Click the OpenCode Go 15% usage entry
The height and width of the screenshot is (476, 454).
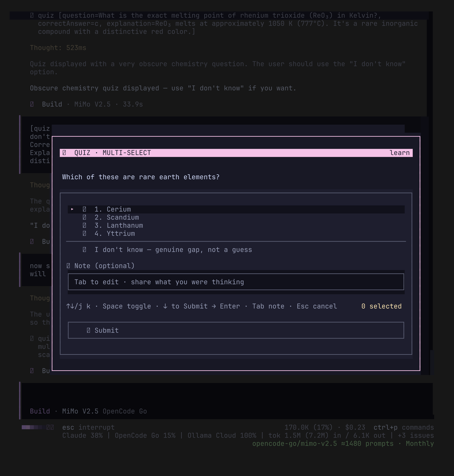145,435
